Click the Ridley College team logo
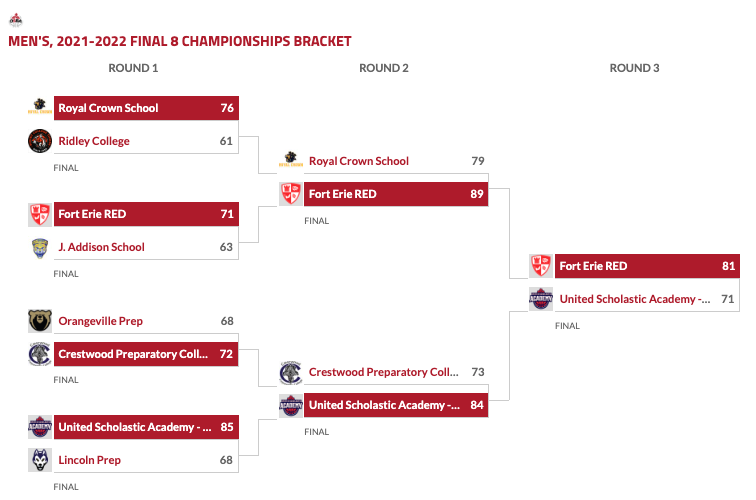 click(40, 141)
